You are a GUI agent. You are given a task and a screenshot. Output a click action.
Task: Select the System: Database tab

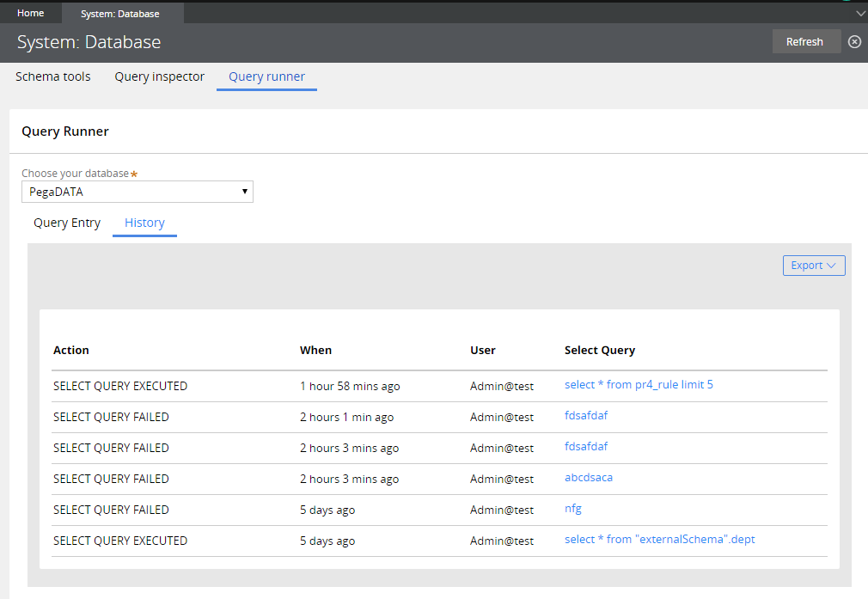(120, 14)
